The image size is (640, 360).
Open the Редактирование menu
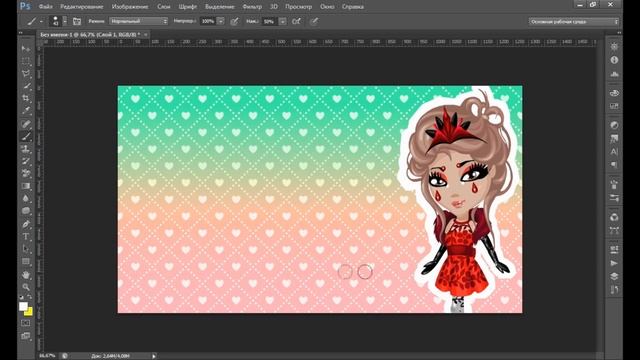(82, 7)
